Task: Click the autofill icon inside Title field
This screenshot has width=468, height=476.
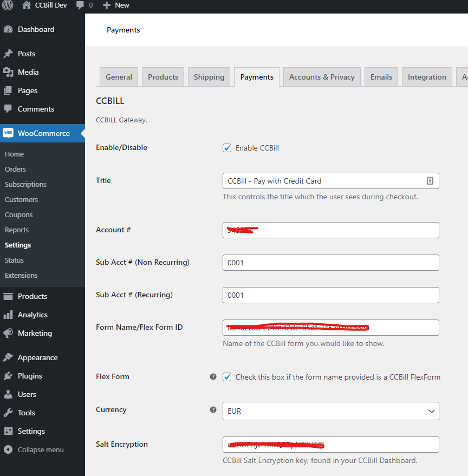Action: click(x=430, y=181)
